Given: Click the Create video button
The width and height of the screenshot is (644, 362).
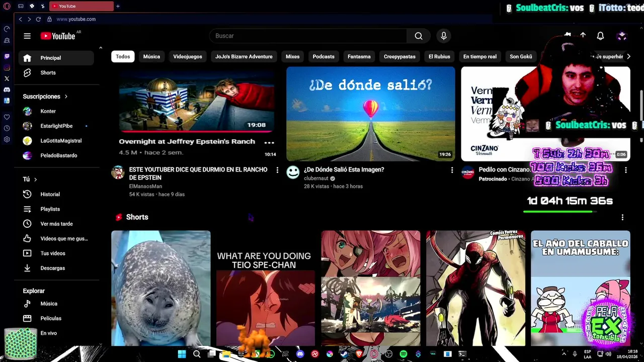Looking at the screenshot, I should [x=583, y=35].
